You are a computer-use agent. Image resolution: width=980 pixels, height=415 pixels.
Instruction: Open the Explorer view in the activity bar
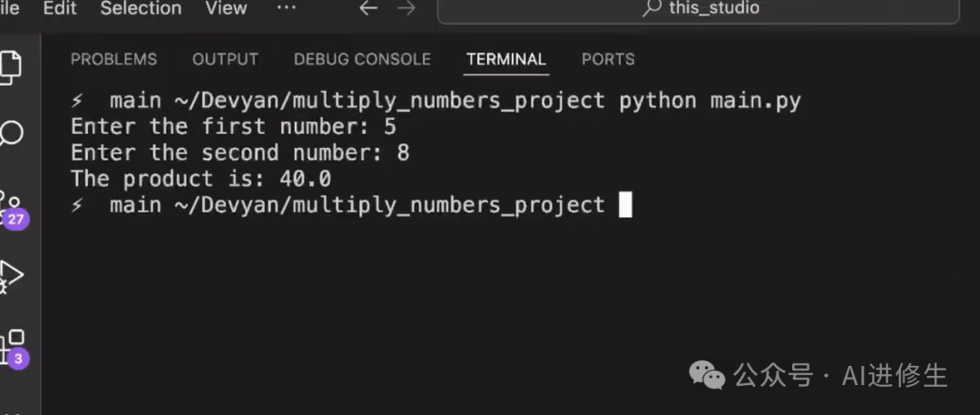(x=9, y=66)
